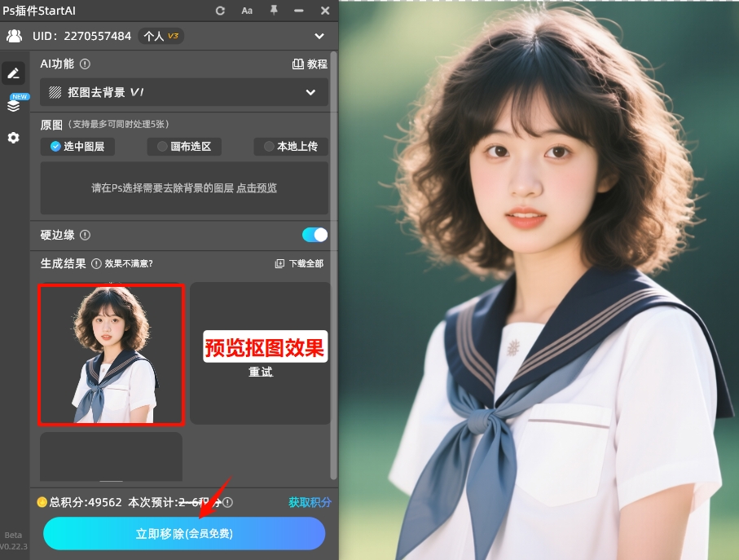Select the 本地上传 upload option
Image resolution: width=739 pixels, height=560 pixels.
coord(290,147)
